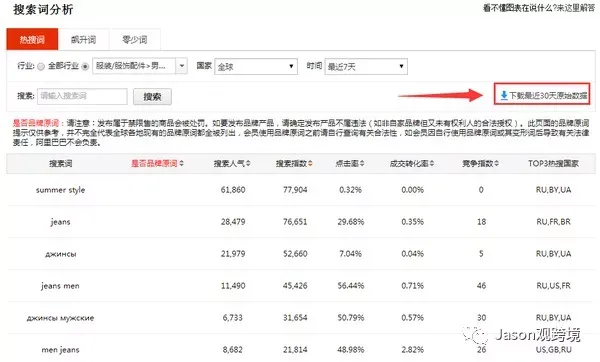Select the search term jeans men
Image resolution: width=600 pixels, height=362 pixels.
click(60, 286)
